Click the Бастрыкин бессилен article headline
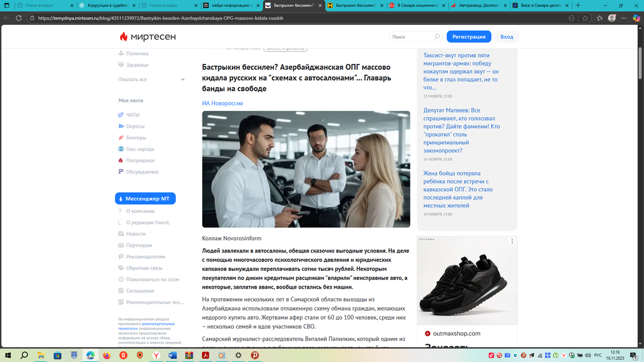 point(297,78)
